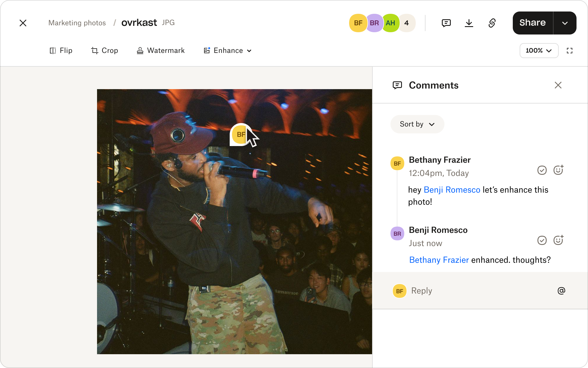Open the Enhance menu
Viewport: 588px width, 368px height.
pos(227,50)
